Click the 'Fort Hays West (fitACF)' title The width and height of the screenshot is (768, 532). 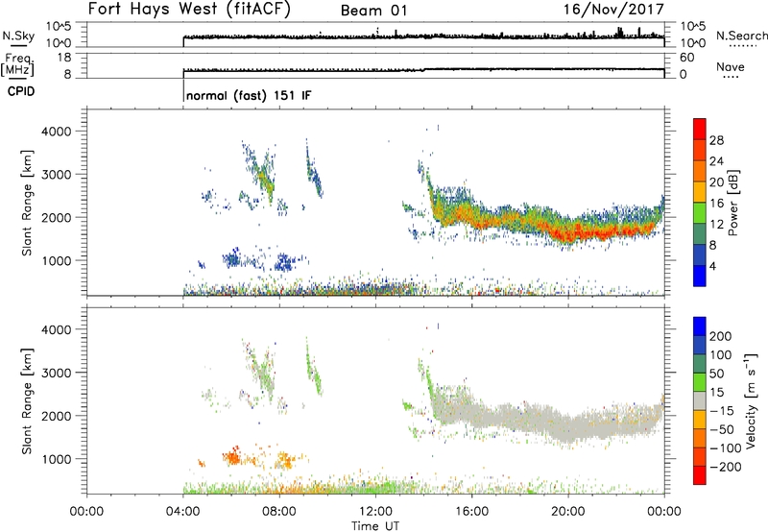tap(189, 10)
